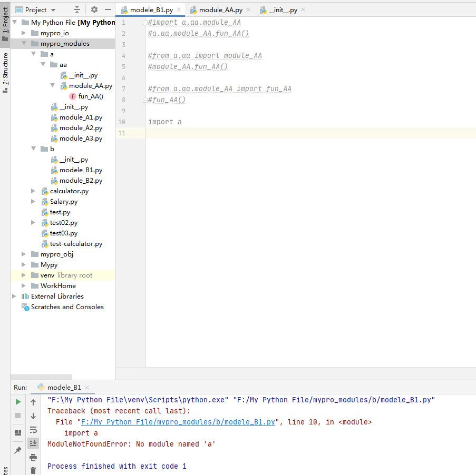Click the print icon in Run panel
Image resolution: width=476 pixels, height=475 pixels.
click(33, 457)
